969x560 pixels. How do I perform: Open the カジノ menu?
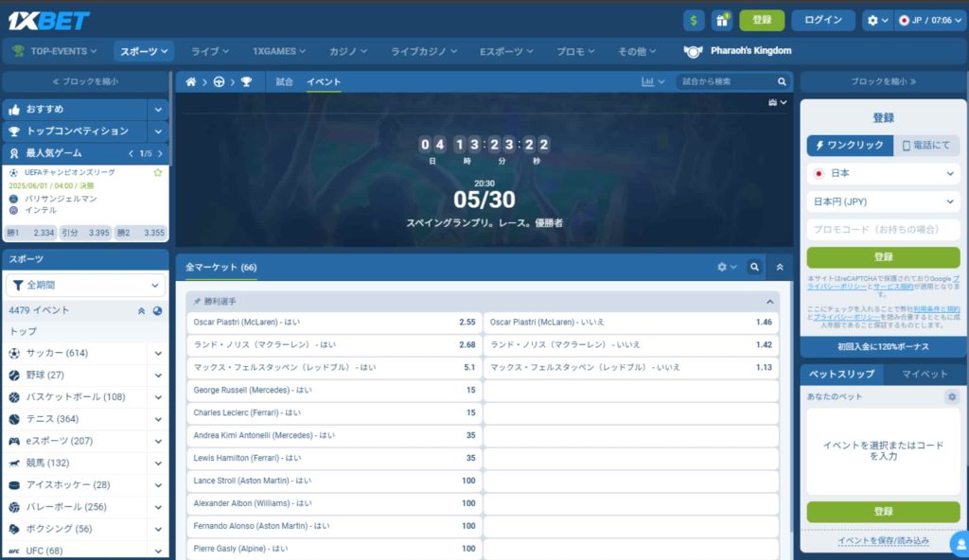(x=347, y=51)
